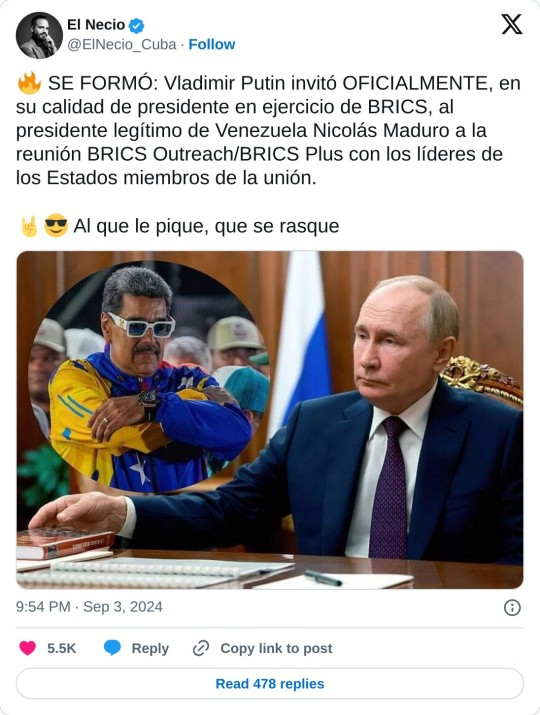
Task: Select Copy link to post
Action: (276, 648)
